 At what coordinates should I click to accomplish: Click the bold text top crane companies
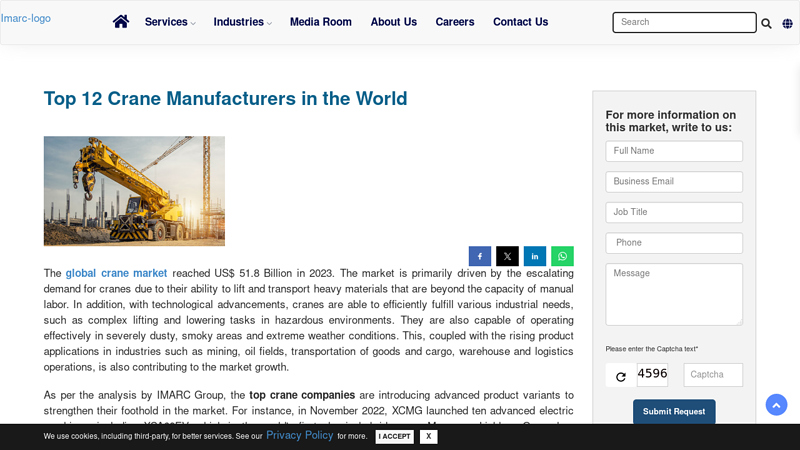tap(302, 395)
